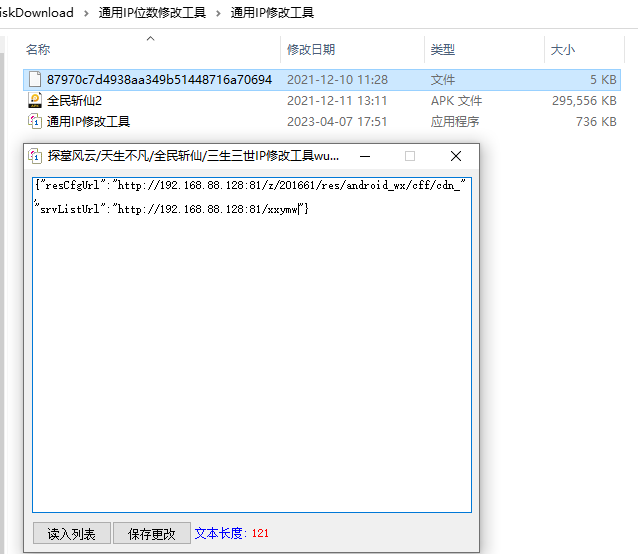The height and width of the screenshot is (554, 638).
Task: Sort files by 大小 column header
Action: point(563,50)
